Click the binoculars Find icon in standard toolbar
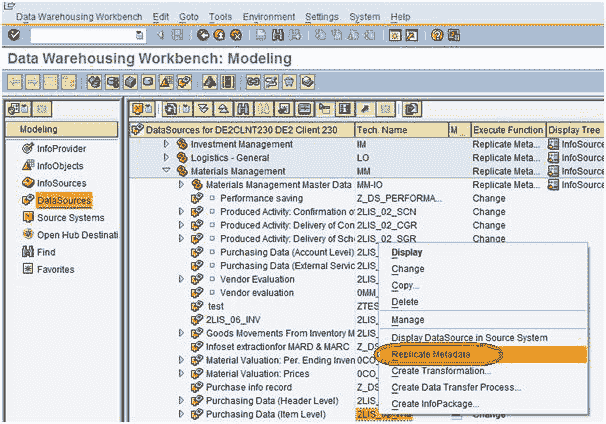 tap(278, 35)
